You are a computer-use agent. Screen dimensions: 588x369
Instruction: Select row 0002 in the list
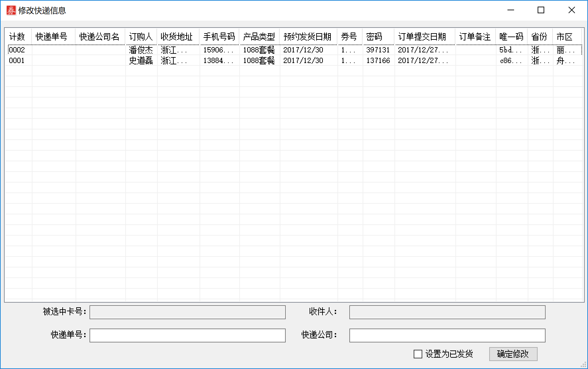17,50
